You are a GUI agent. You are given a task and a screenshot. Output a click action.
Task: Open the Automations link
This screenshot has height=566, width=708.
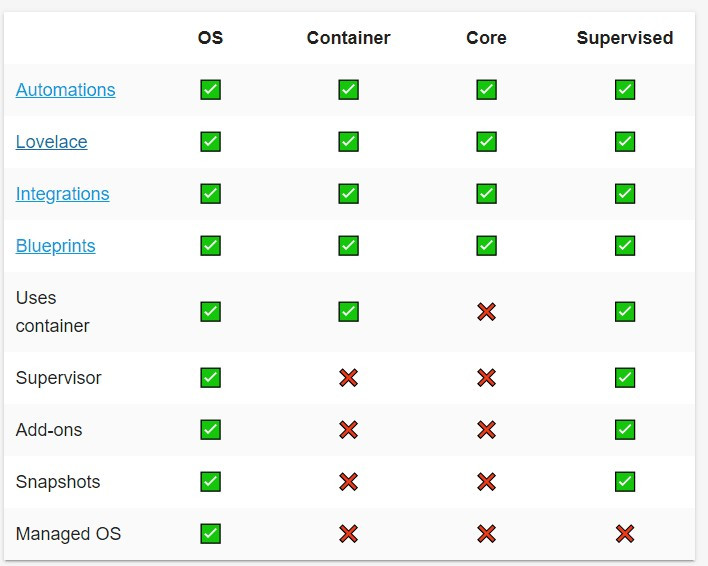(x=65, y=90)
